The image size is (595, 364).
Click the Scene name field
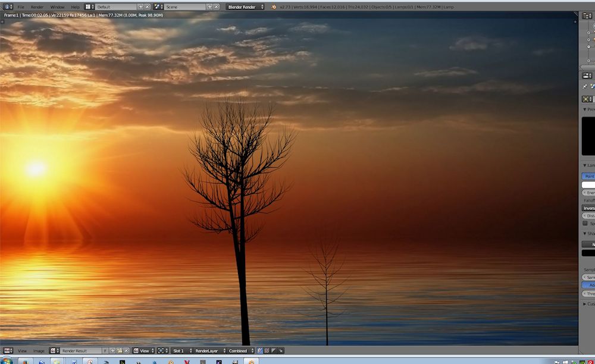[x=185, y=7]
